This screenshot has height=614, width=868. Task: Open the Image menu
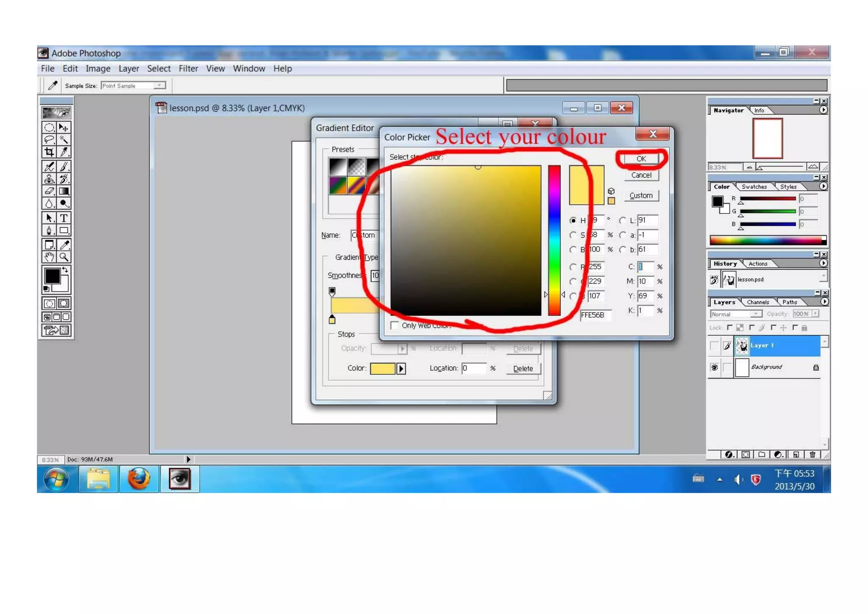(x=98, y=69)
